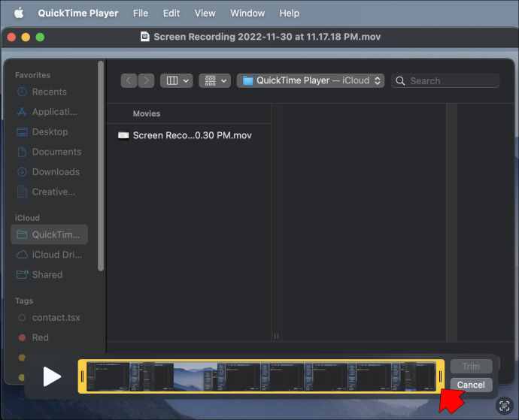Open the group-by grid dropdown
519x420 pixels.
[x=215, y=80]
